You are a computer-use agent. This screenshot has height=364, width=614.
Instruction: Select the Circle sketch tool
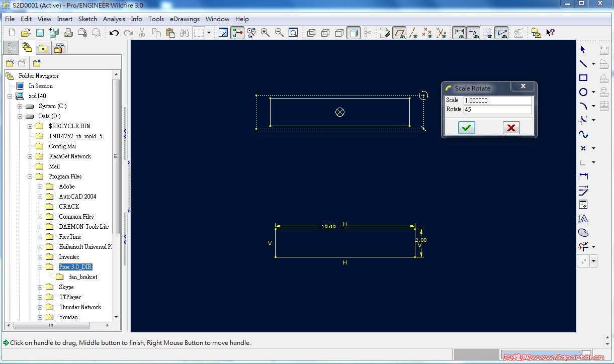tap(583, 92)
